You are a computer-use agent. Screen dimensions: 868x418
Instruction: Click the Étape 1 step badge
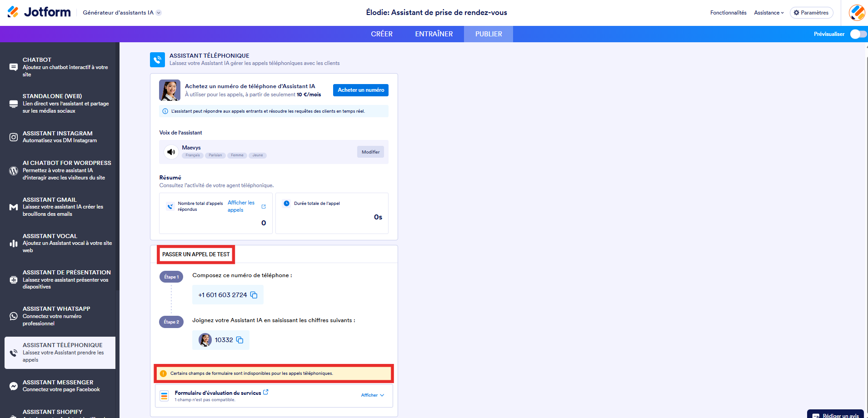tap(171, 277)
